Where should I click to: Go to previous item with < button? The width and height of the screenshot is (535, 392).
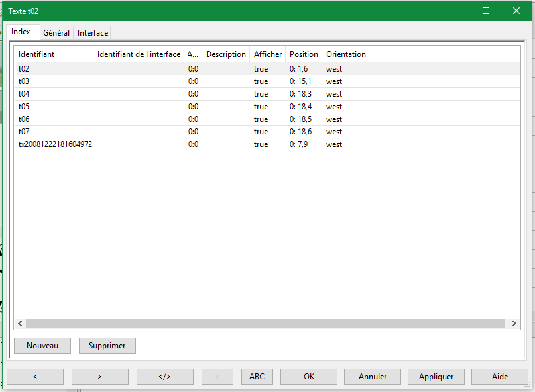tap(35, 377)
